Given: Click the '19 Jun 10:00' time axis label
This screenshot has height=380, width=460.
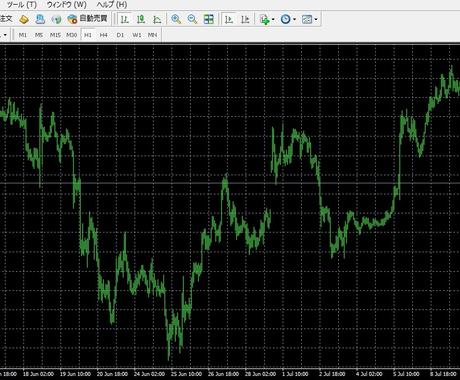Looking at the screenshot, I should [x=75, y=374].
